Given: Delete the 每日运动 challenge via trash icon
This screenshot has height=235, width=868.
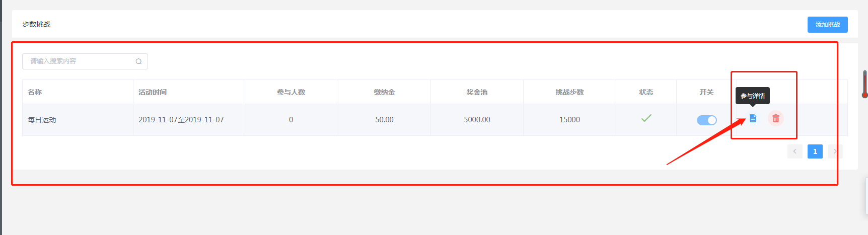Looking at the screenshot, I should click(x=776, y=119).
